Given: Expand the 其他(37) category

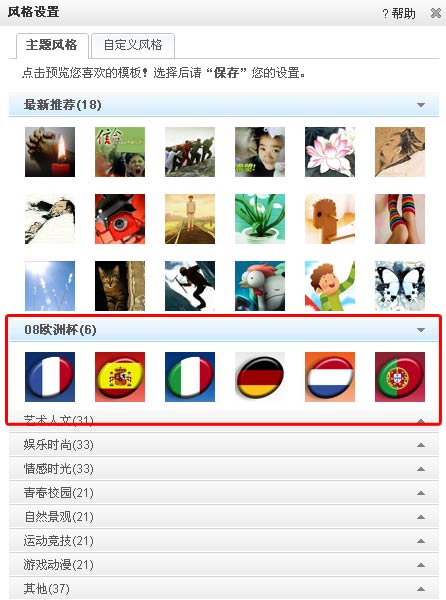Looking at the screenshot, I should click(224, 589).
